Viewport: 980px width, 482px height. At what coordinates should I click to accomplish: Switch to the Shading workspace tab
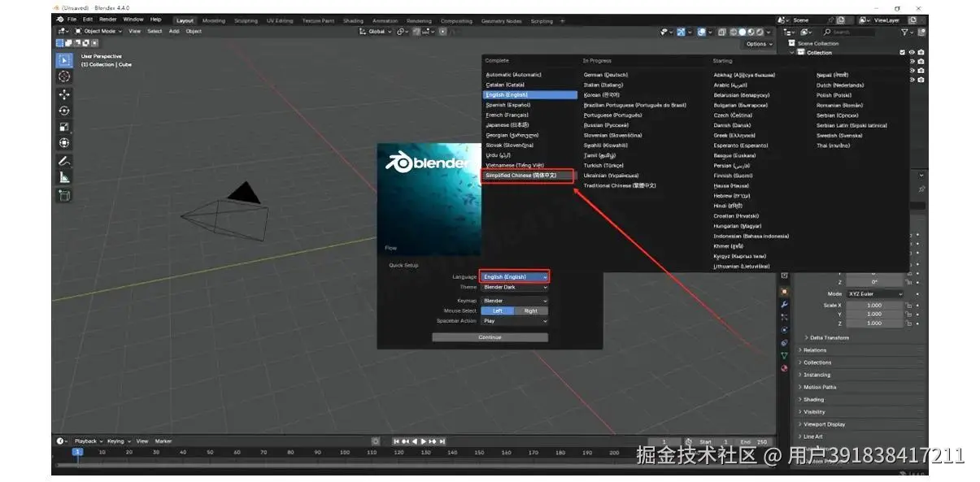click(353, 20)
